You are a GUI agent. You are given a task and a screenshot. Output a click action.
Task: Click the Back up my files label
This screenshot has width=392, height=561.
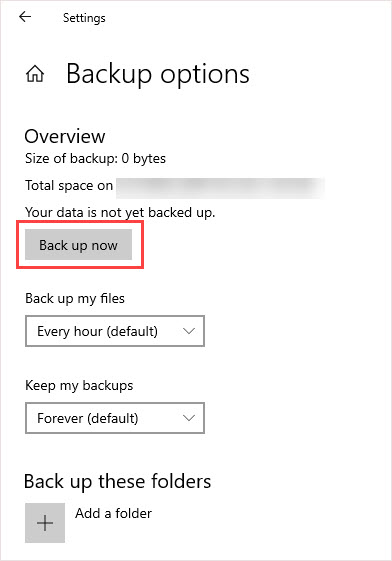pyautogui.click(x=75, y=298)
